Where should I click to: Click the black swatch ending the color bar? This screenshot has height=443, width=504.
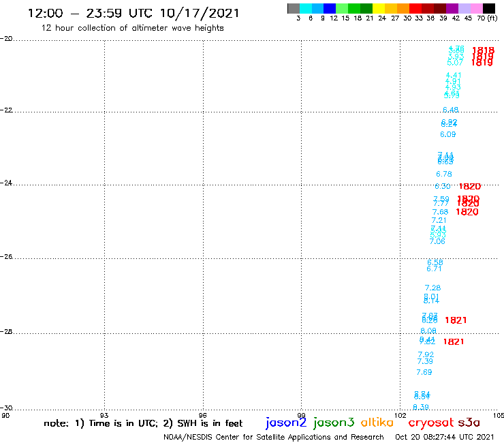click(488, 8)
